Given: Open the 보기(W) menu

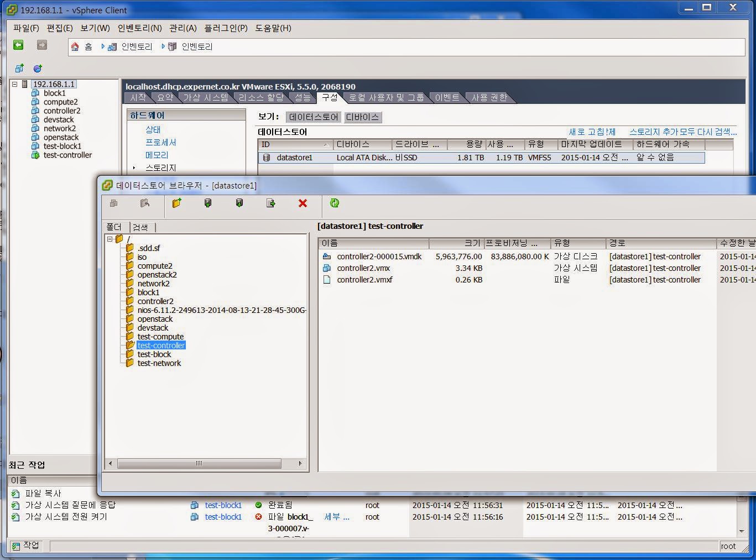Looking at the screenshot, I should [95, 28].
